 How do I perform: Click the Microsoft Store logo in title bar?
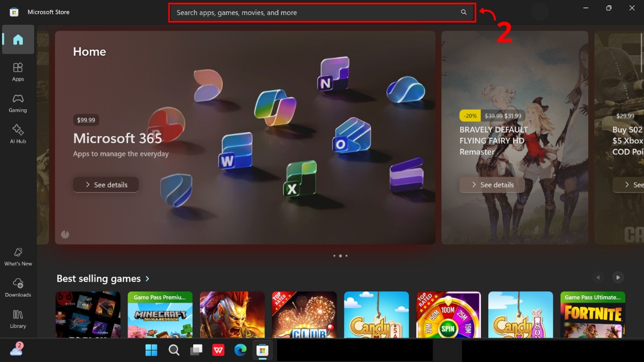[x=14, y=12]
